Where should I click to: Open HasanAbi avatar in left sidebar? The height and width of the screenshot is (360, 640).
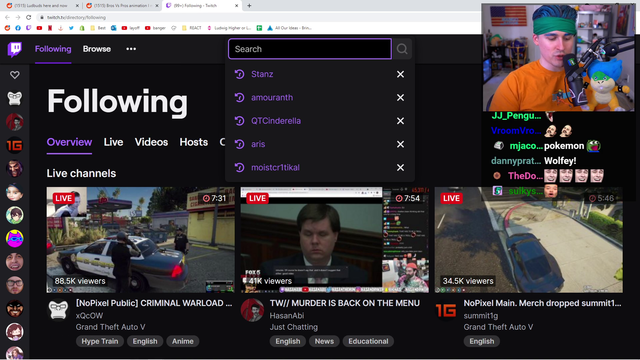[15, 122]
